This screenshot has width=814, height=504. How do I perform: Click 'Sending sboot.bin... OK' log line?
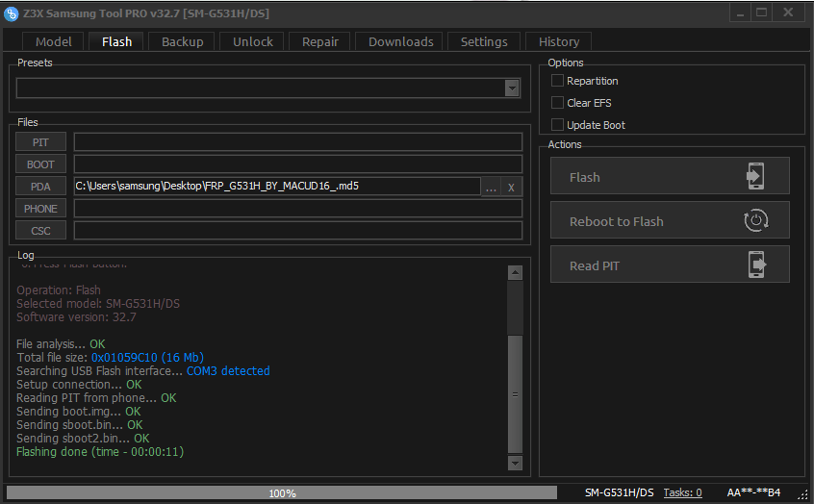tap(80, 425)
